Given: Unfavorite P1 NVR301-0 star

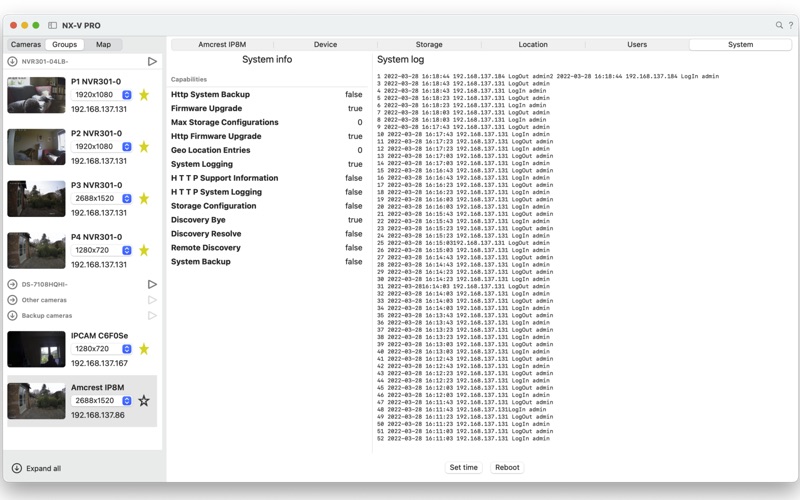Looking at the screenshot, I should pos(144,95).
